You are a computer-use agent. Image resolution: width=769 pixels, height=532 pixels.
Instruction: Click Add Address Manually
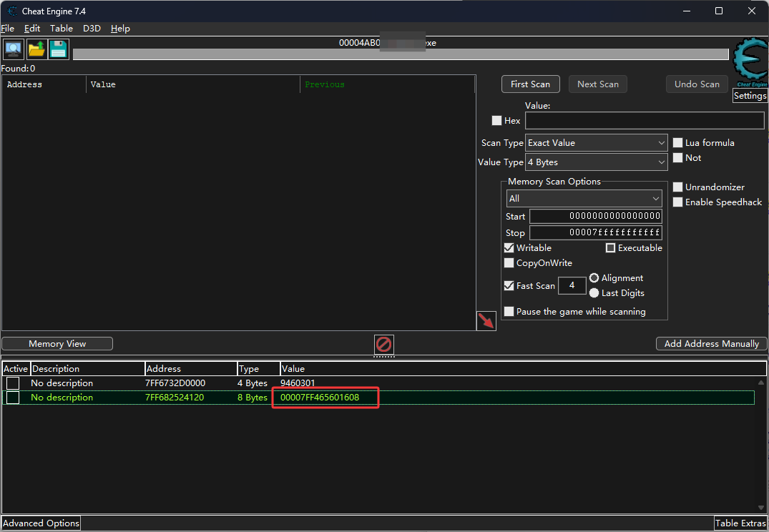click(x=712, y=344)
